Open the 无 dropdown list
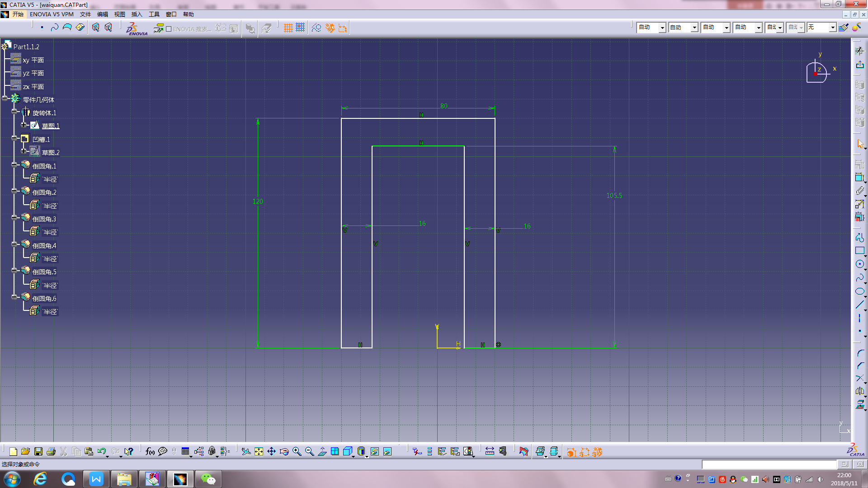This screenshot has width=868, height=488. [832, 28]
